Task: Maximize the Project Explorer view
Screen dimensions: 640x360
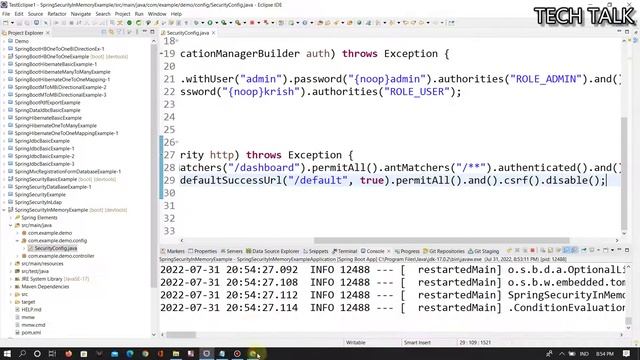Action: click(152, 32)
